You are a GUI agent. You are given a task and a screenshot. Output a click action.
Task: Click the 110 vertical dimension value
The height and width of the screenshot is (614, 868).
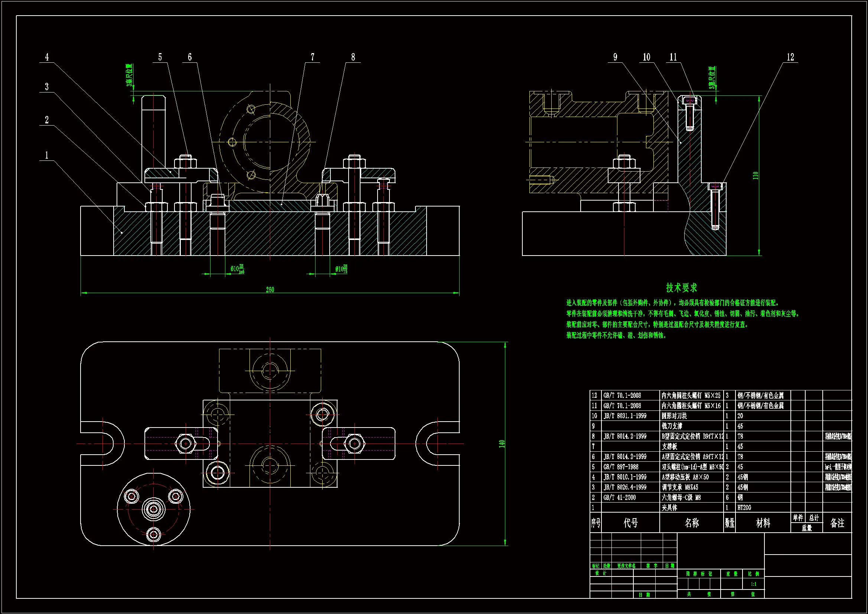click(756, 176)
